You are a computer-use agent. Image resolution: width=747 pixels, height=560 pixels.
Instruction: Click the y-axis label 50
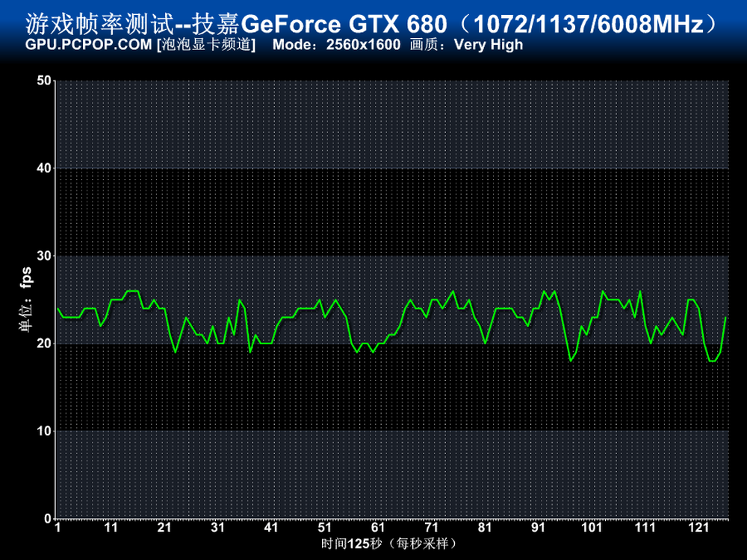pyautogui.click(x=44, y=81)
